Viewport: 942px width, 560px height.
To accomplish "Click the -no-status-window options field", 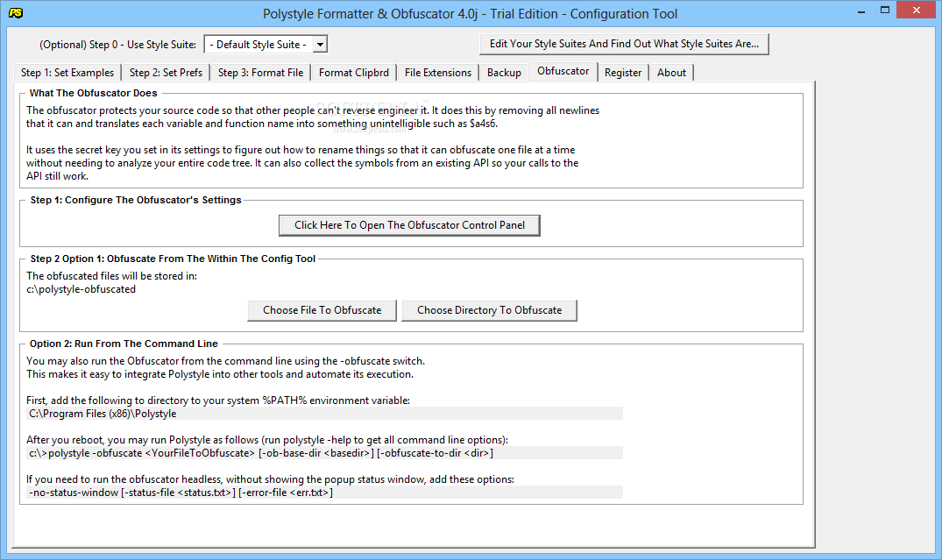I will click(x=324, y=493).
